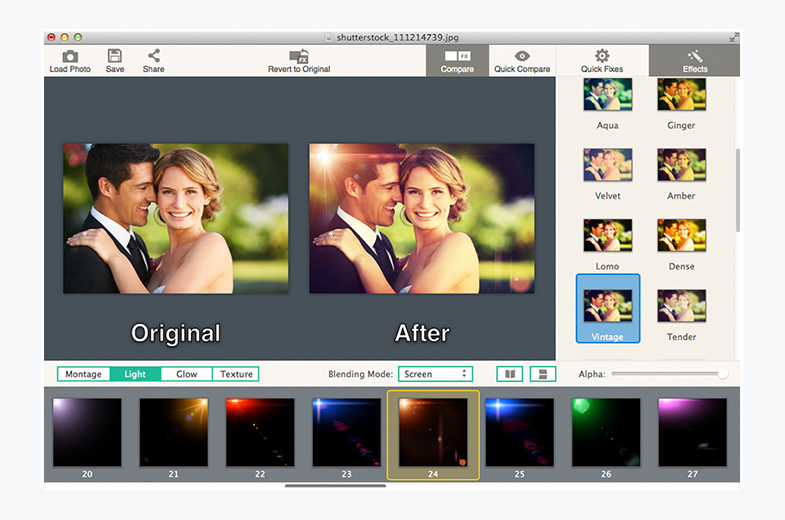
Task: Click the effects panel vertical scrollbar
Action: (738, 190)
